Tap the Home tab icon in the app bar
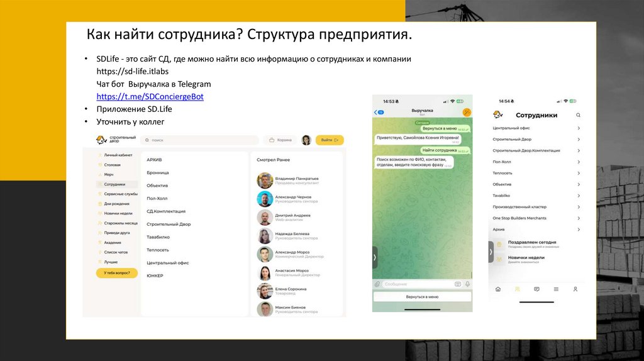The height and width of the screenshot is (361, 644). pos(498,289)
